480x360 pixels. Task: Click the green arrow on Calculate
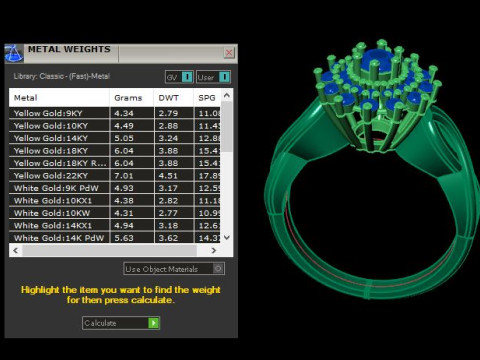(x=153, y=323)
